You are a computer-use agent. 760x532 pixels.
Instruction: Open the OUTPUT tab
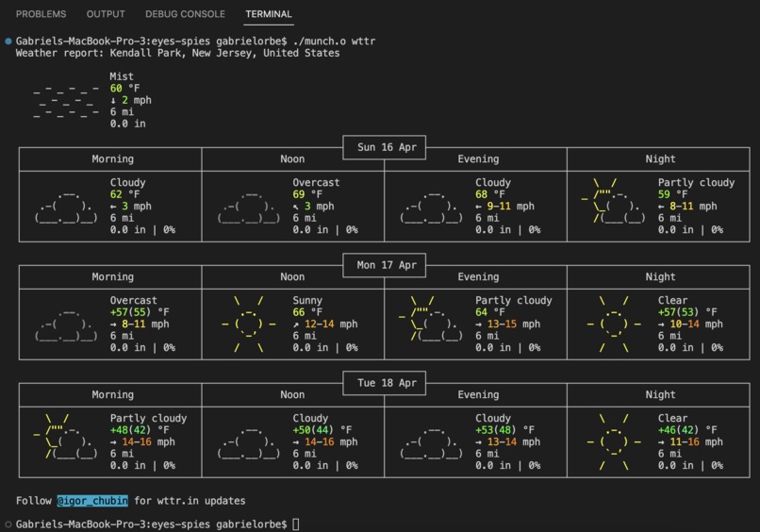[x=106, y=14]
